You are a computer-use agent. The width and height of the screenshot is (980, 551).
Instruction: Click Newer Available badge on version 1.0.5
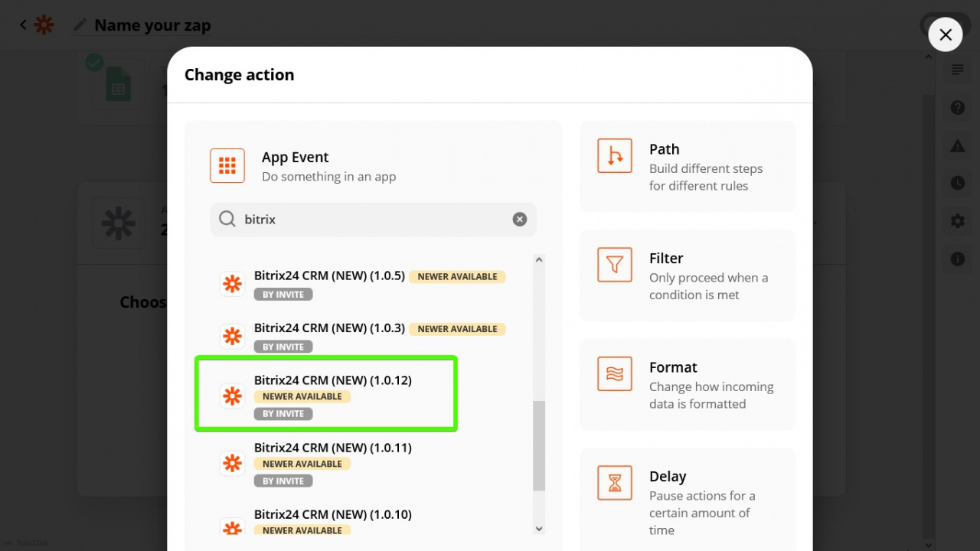(x=457, y=277)
